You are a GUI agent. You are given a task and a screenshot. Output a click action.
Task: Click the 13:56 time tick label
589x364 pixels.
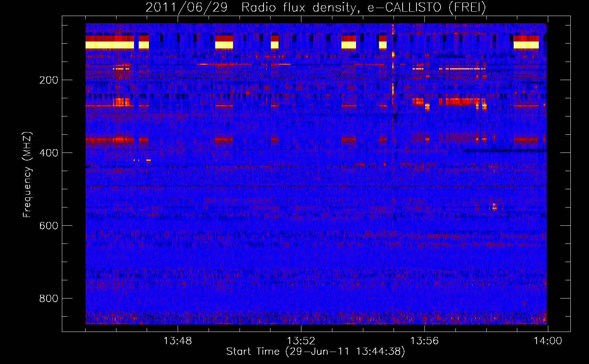tap(424, 341)
